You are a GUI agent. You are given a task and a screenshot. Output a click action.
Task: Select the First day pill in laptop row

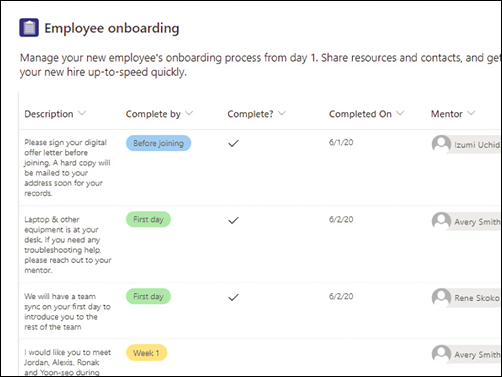click(148, 219)
